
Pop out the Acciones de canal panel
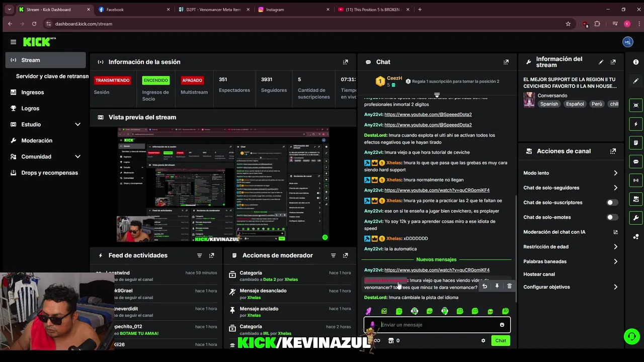coord(613,151)
